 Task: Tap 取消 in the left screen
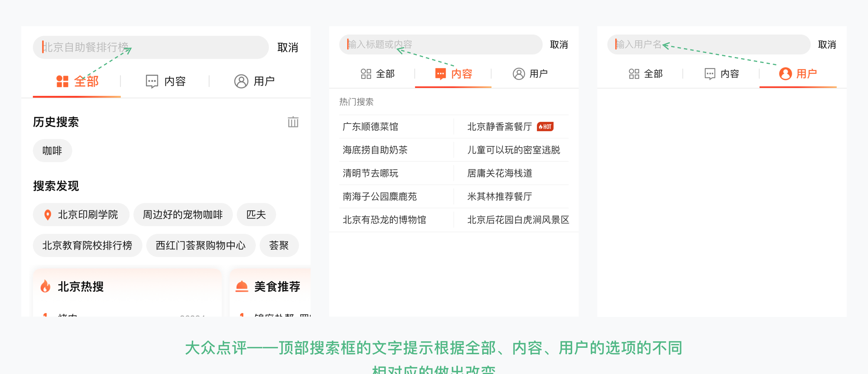coord(288,48)
